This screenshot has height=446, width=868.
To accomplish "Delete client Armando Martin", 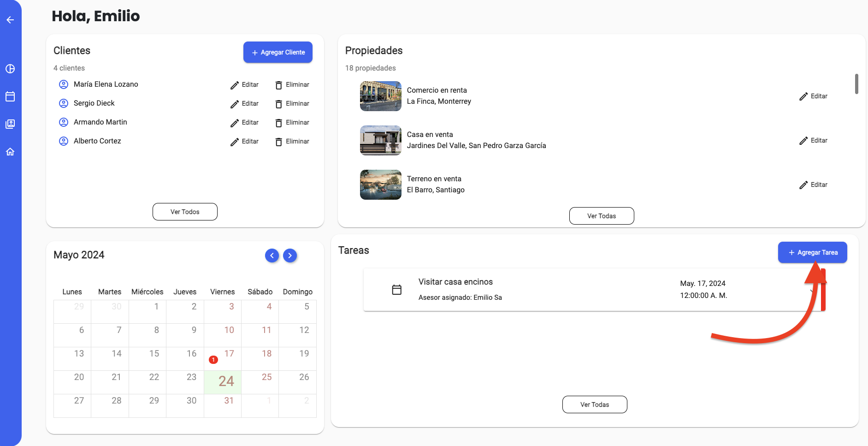I will (292, 123).
